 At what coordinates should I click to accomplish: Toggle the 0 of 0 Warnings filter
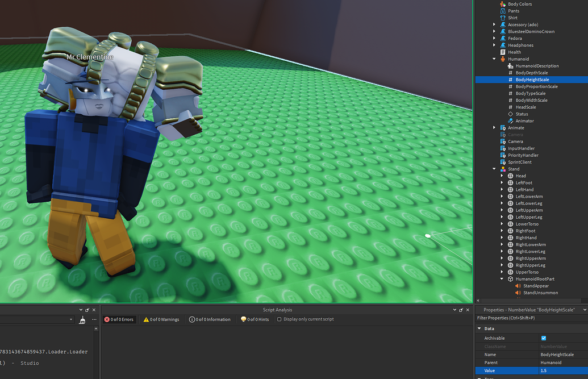161,319
